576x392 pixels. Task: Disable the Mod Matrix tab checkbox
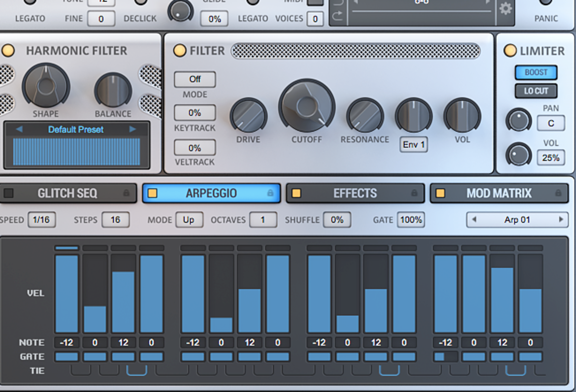[x=440, y=193]
